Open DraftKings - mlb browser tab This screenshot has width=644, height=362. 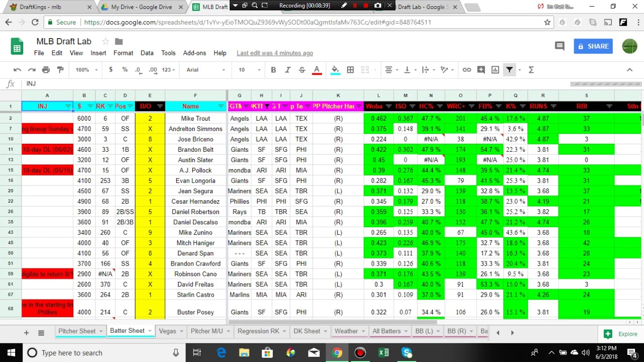tap(49, 7)
